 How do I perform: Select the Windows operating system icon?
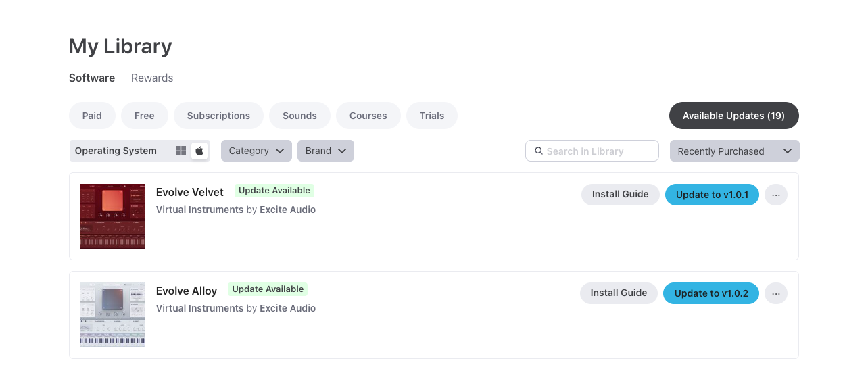[x=181, y=151]
